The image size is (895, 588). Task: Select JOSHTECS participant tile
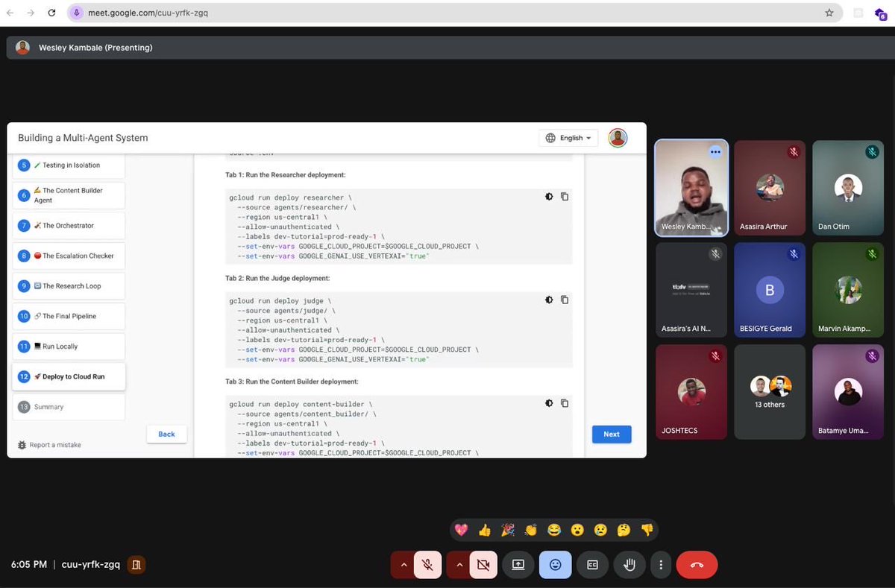click(691, 392)
